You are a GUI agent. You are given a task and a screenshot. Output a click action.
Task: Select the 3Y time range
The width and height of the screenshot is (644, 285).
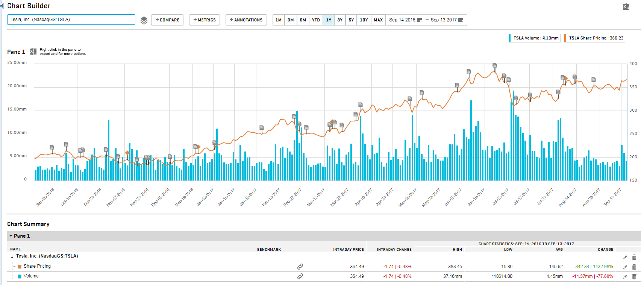pyautogui.click(x=340, y=20)
